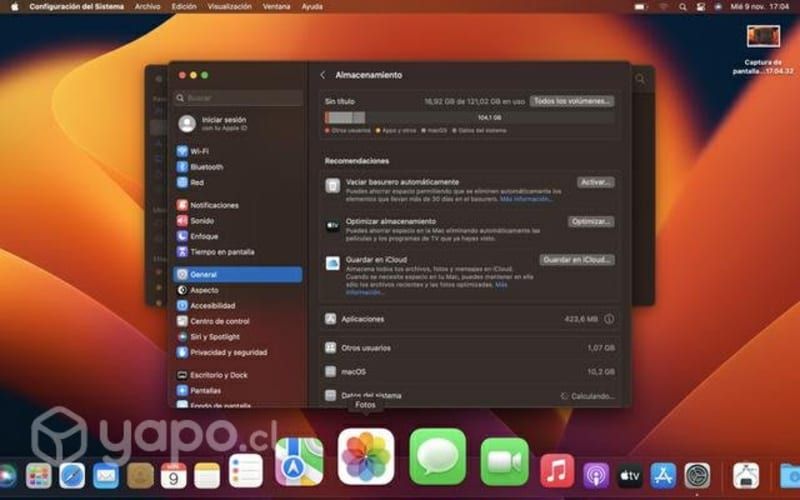Click the storage usage bar
This screenshot has height=500, width=800.
tap(469, 118)
